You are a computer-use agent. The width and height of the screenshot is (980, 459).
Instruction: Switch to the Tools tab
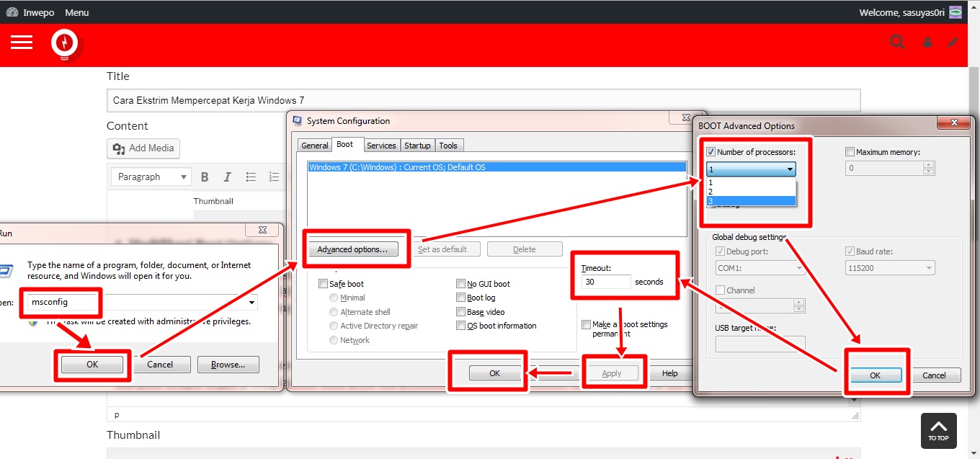coord(448,146)
